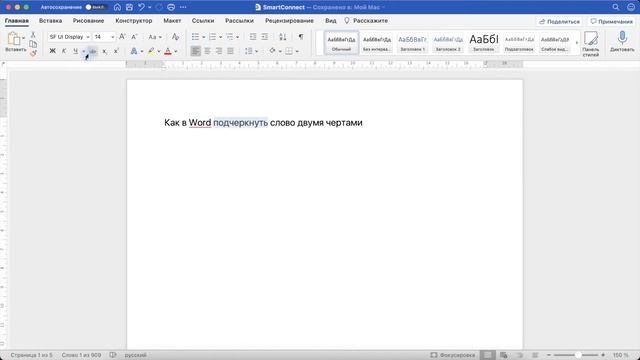Cut selection with the scissors icon

33,35
